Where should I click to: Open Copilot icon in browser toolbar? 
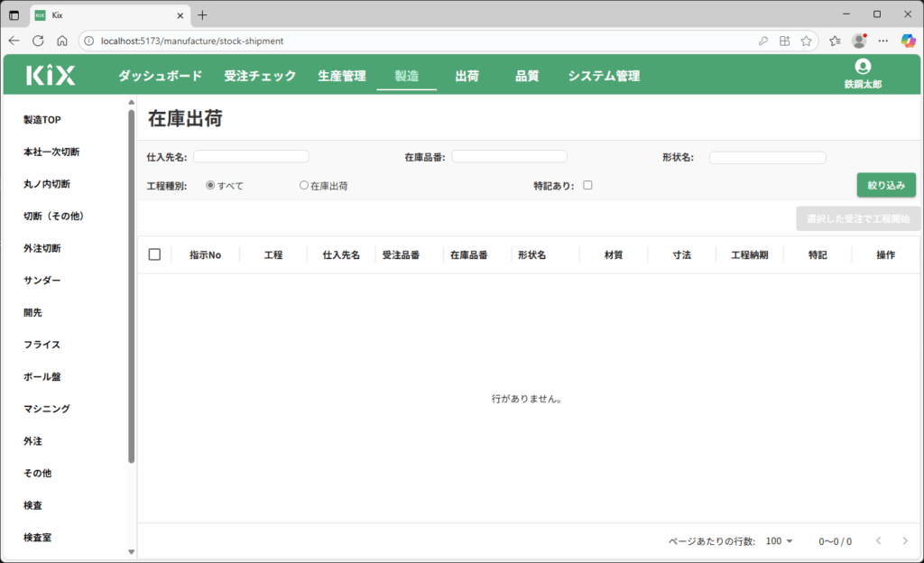point(908,41)
